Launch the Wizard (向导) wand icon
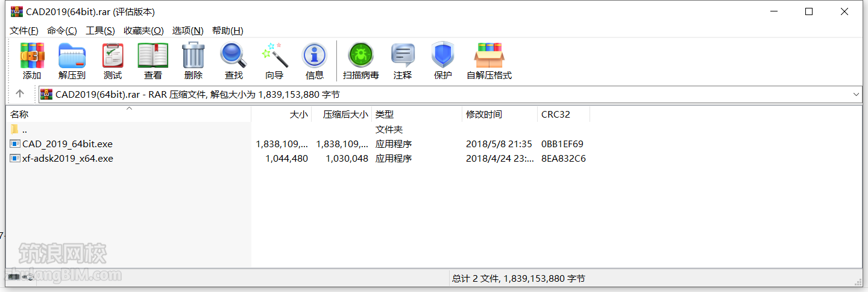This screenshot has width=868, height=292. 274,56
